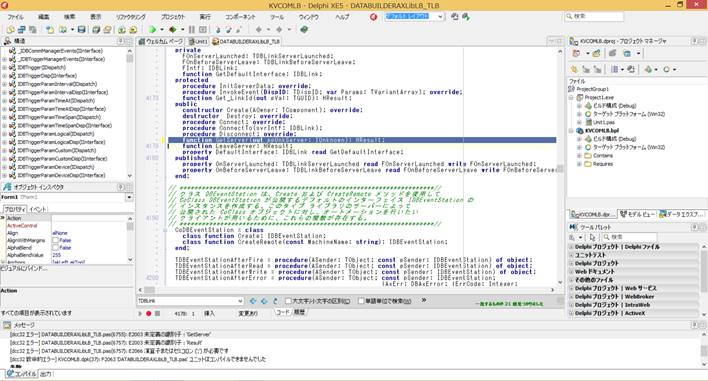Viewport: 708px width, 381px height.
Task: Click the desktop save icon beside layout dropdown
Action: click(455, 17)
